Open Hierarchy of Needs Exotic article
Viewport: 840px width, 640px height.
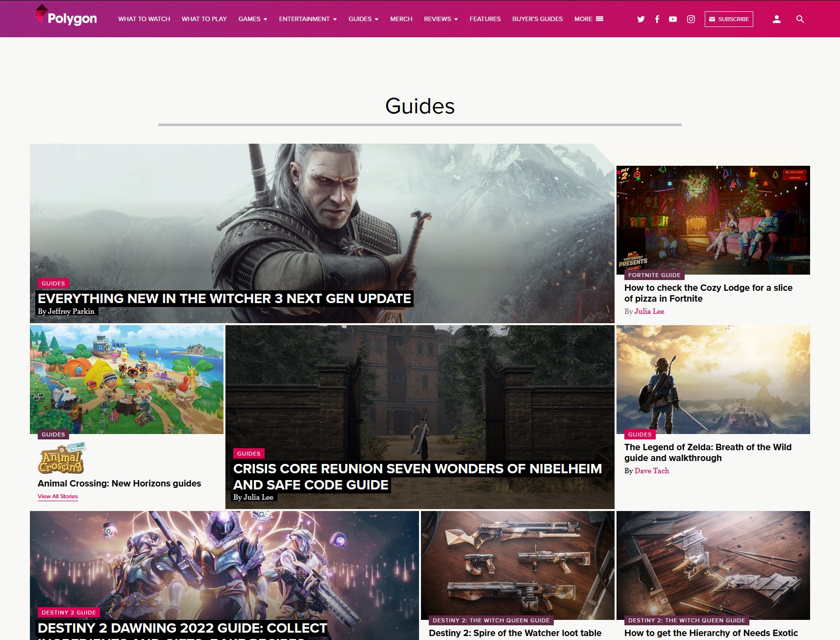pyautogui.click(x=711, y=633)
